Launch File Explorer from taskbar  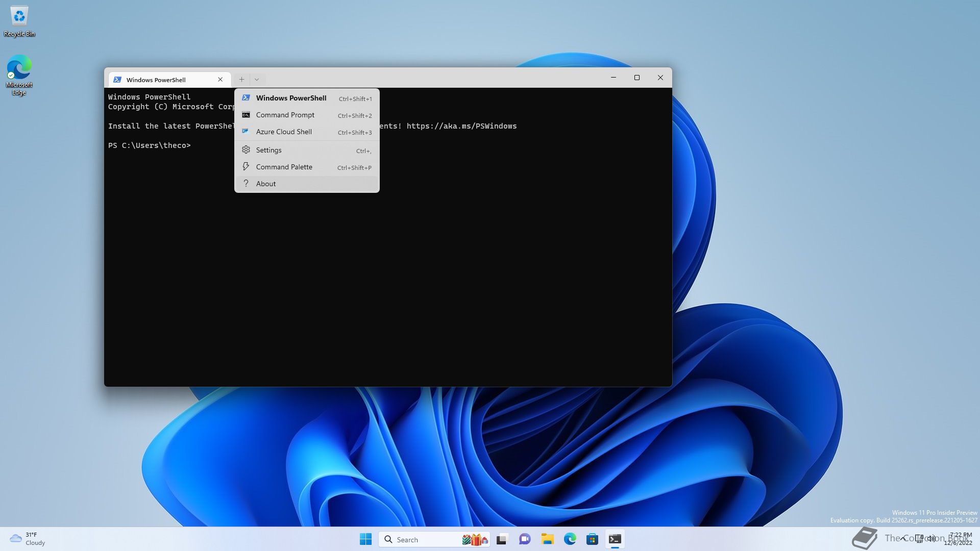coord(547,539)
